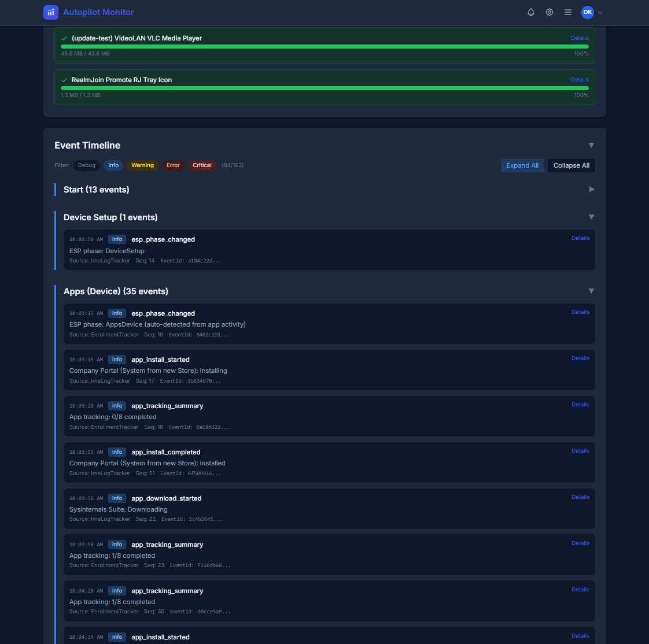
Task: Open Details for the 10:04:34 AM app_install_started event
Action: pyautogui.click(x=580, y=636)
